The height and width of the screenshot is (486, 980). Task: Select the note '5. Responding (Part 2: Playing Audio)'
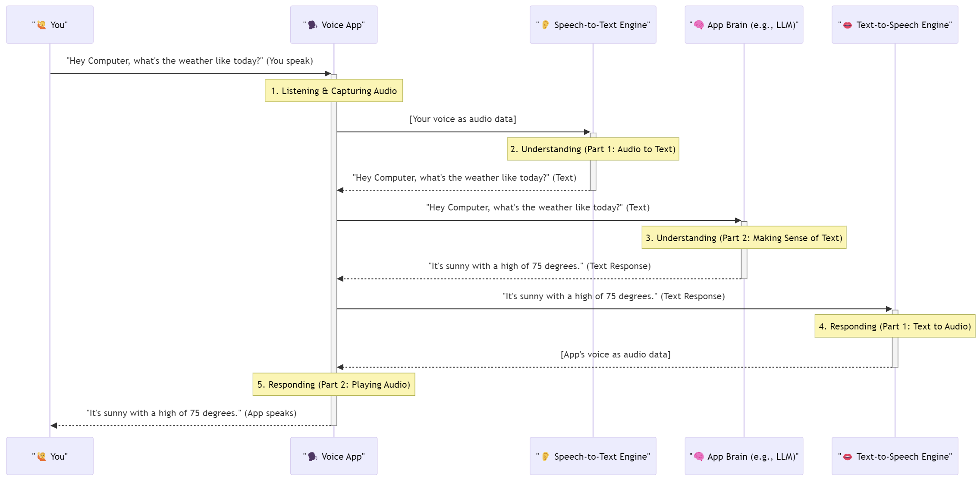pos(333,384)
